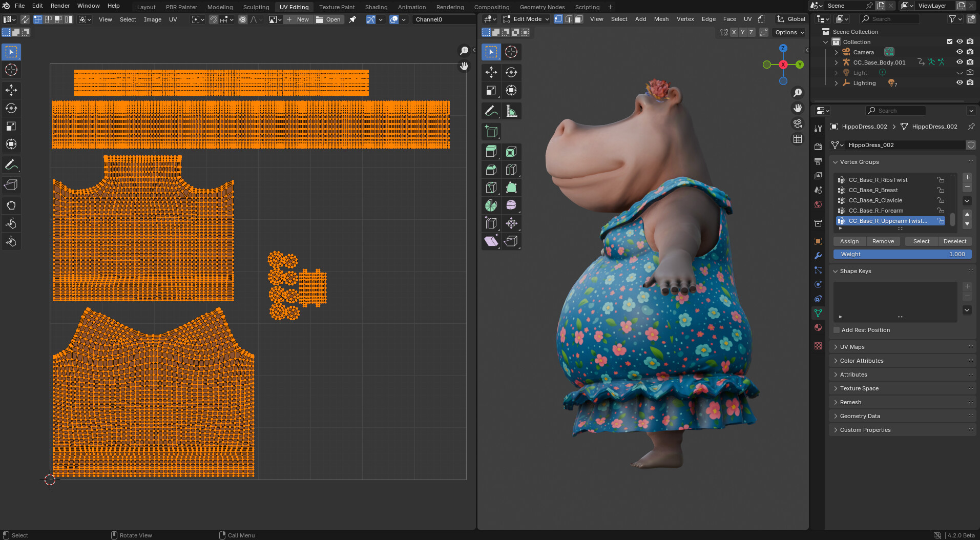Toggle camera view in 3D viewport

[798, 123]
